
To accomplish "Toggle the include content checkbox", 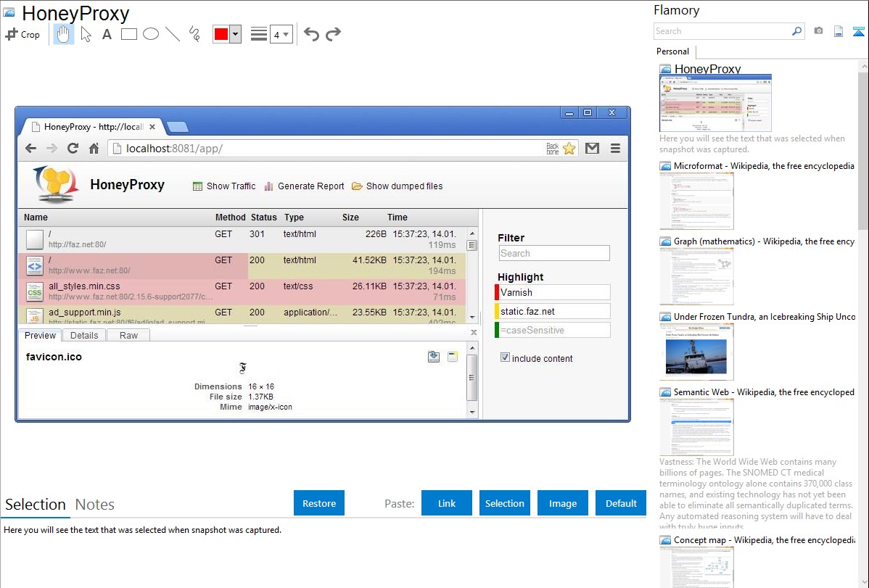I will click(x=505, y=357).
